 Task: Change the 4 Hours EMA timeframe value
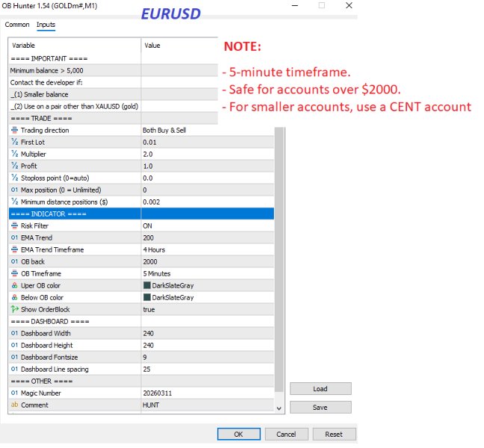coord(208,249)
